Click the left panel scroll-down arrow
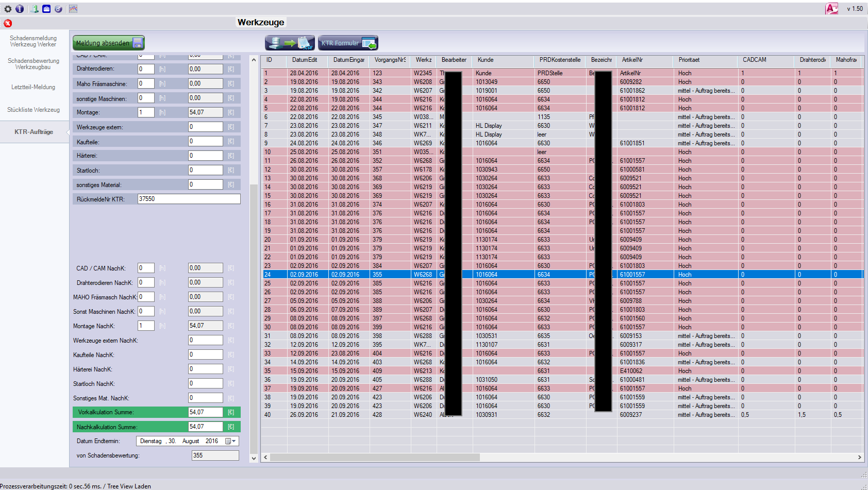This screenshot has height=490, width=868. click(x=254, y=458)
